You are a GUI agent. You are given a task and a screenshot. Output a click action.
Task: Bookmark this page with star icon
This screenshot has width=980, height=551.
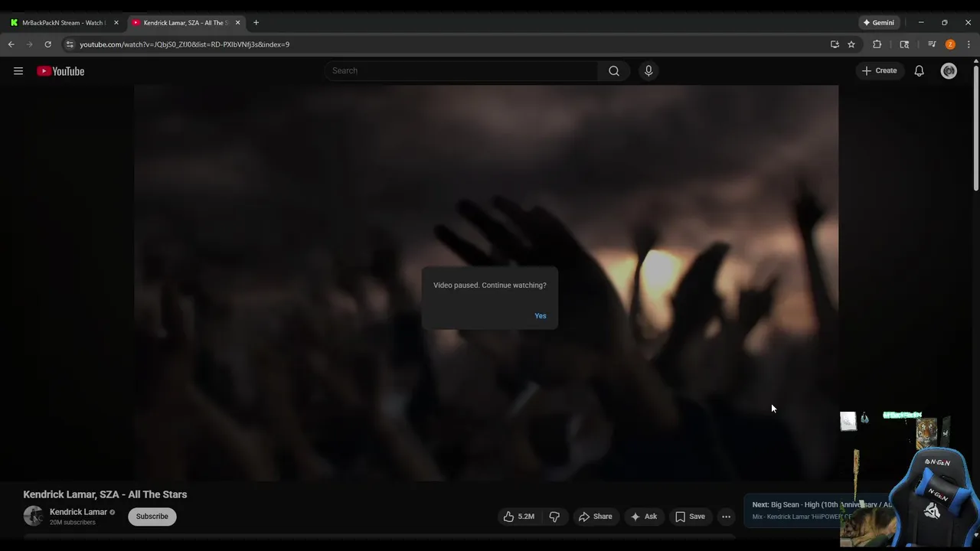tap(851, 44)
